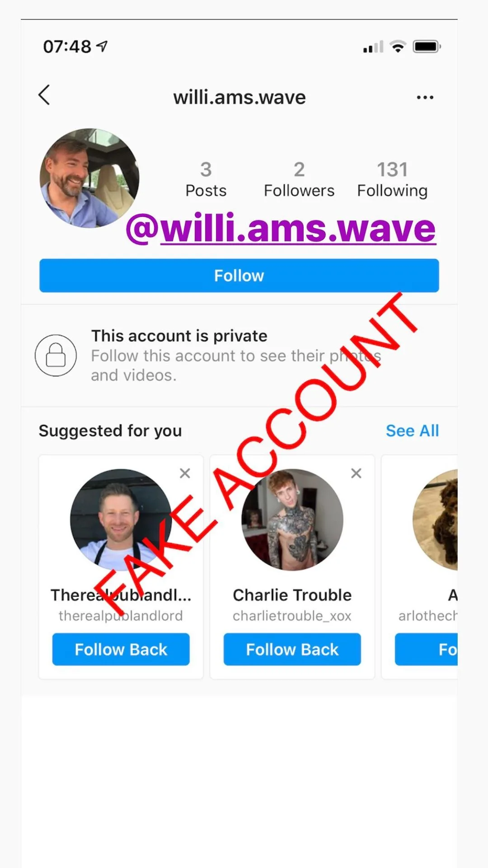Follow back charlietrouble_xox
Screen dimensions: 488x868
pyautogui.click(x=292, y=649)
